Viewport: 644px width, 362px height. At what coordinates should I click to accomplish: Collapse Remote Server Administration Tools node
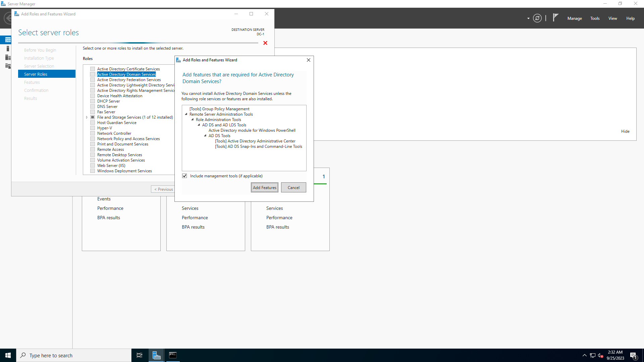(186, 114)
